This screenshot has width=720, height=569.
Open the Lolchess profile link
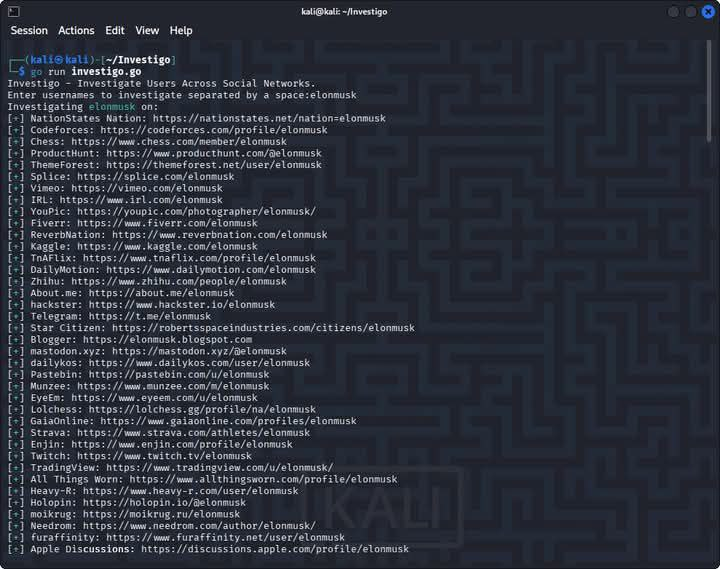[x=202, y=410]
